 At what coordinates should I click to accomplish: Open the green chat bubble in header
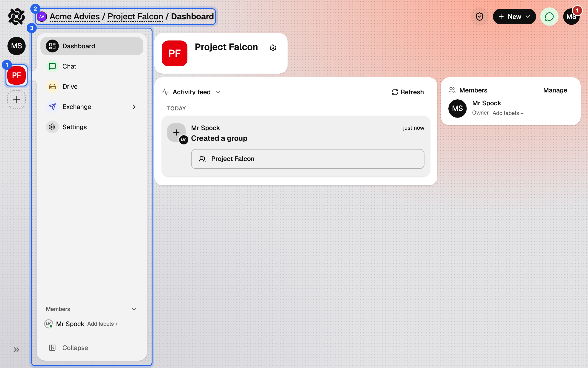pos(549,17)
